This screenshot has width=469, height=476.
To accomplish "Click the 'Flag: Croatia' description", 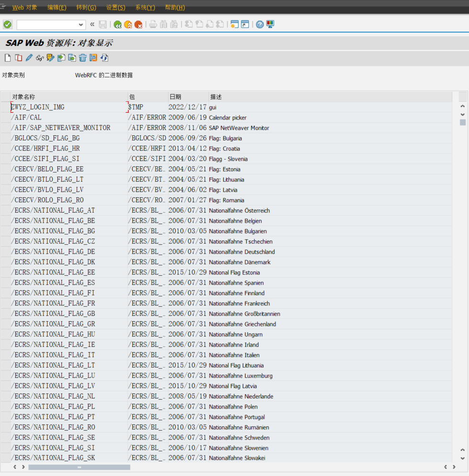I will (x=225, y=149).
